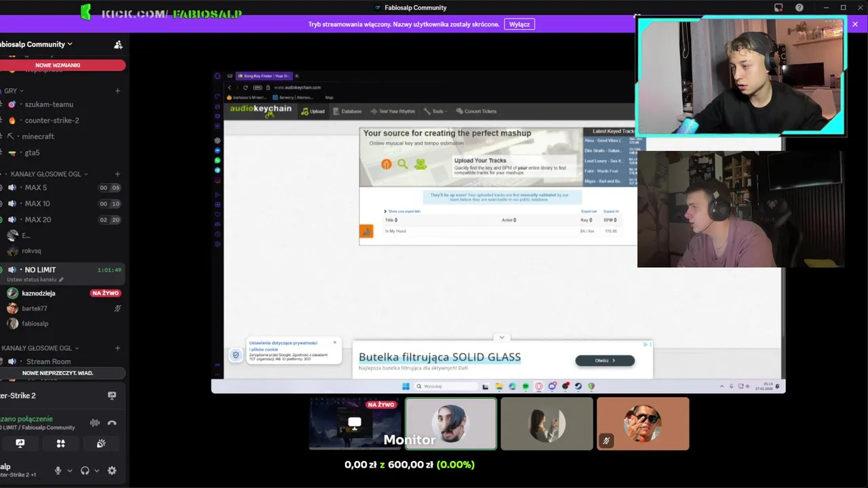Reload the audiokeychain page in stream
The height and width of the screenshot is (488, 868).
coord(245,87)
